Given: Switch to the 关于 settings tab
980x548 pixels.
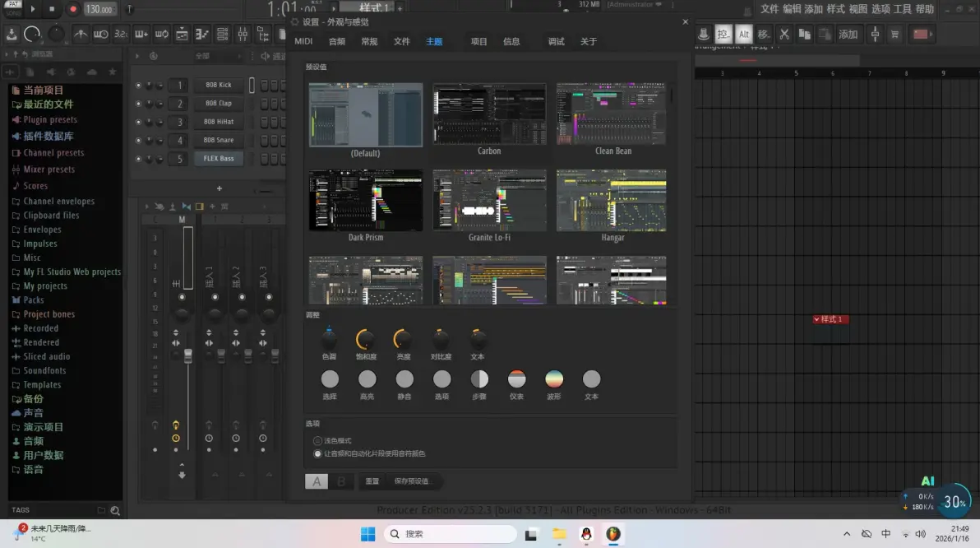Looking at the screenshot, I should (x=589, y=41).
